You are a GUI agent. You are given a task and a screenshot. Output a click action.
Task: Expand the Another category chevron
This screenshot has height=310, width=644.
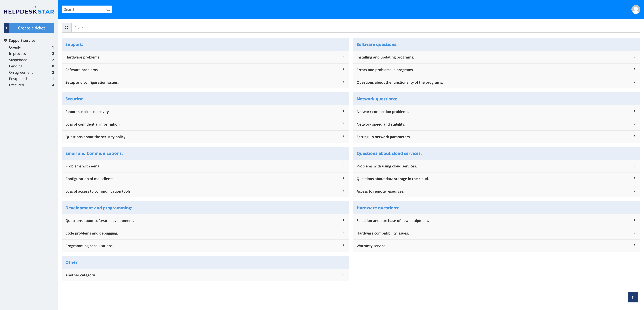(x=343, y=275)
